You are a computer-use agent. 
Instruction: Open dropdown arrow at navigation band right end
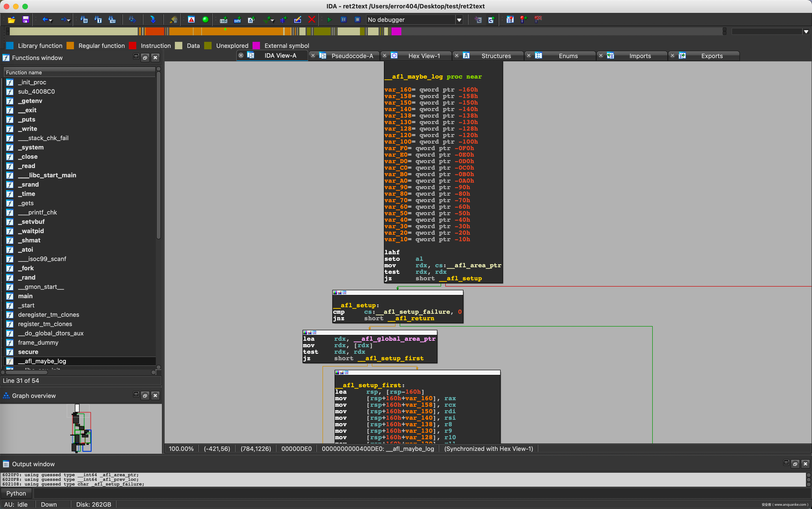(806, 32)
